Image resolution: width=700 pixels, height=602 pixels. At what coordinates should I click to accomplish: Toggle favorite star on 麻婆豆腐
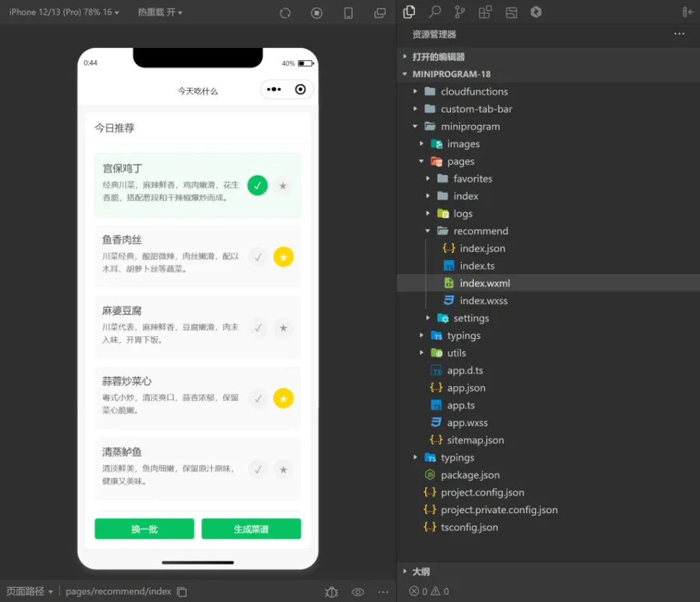tap(284, 328)
